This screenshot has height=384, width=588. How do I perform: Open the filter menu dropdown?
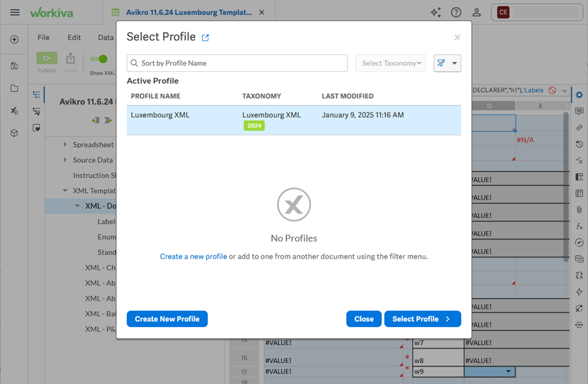(447, 63)
